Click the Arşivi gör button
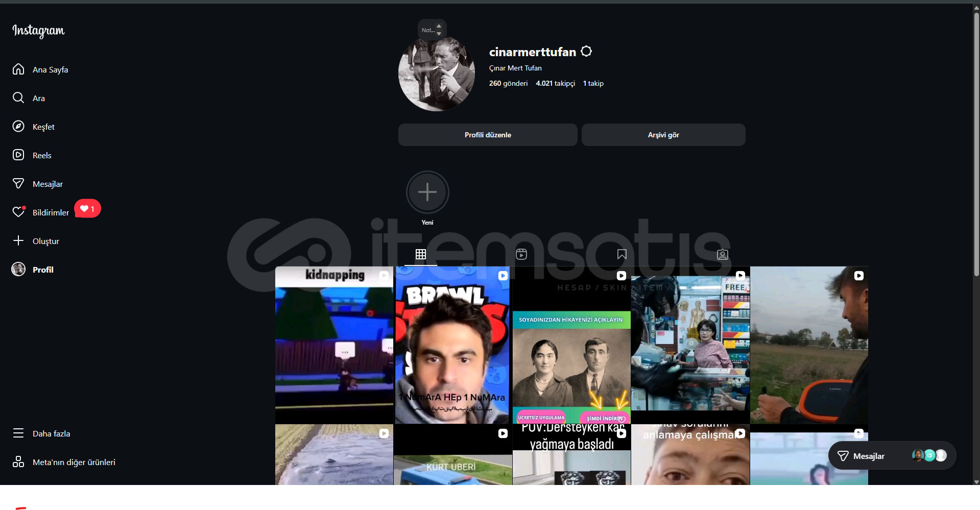 (x=663, y=135)
